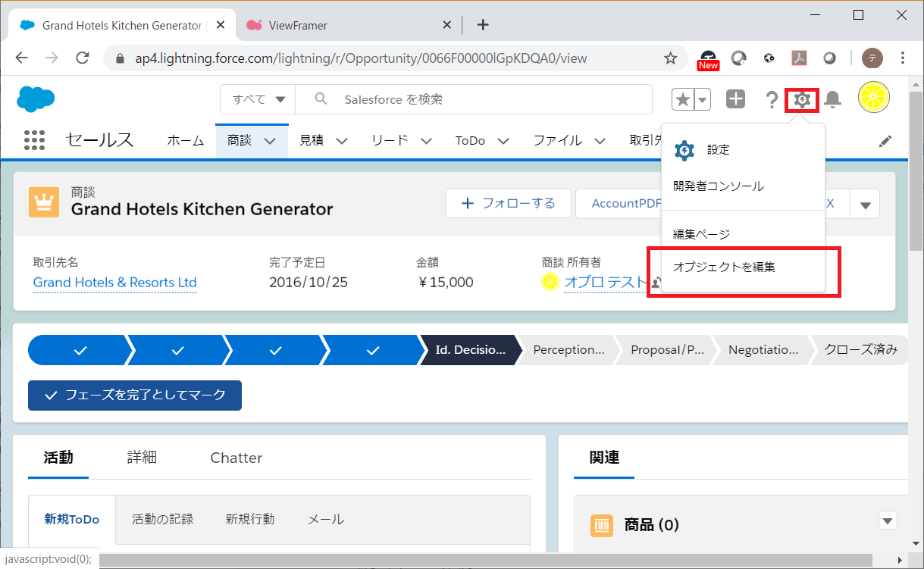The height and width of the screenshot is (569, 924).
Task: Click the フォローする button
Action: [x=508, y=204]
